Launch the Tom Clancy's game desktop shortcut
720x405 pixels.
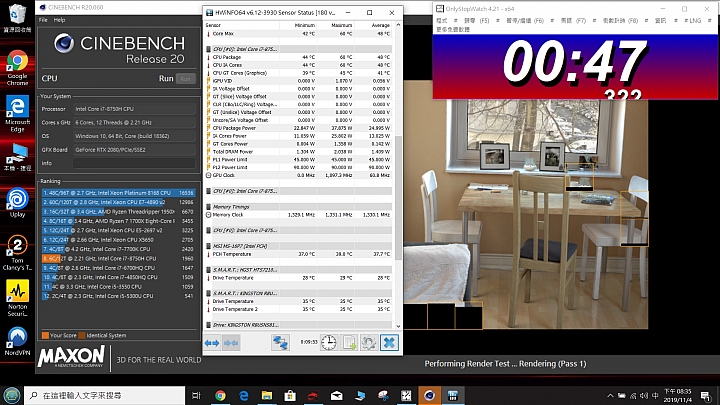(17, 253)
